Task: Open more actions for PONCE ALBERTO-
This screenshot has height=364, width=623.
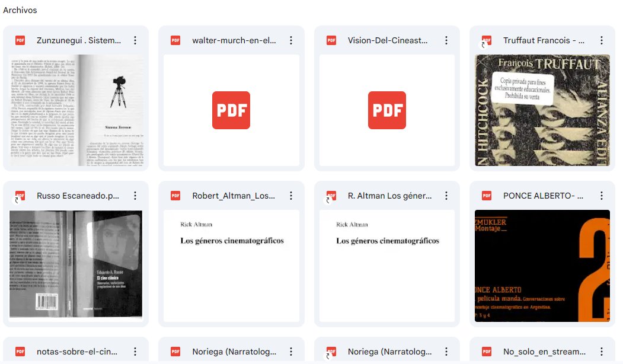Action: point(602,196)
